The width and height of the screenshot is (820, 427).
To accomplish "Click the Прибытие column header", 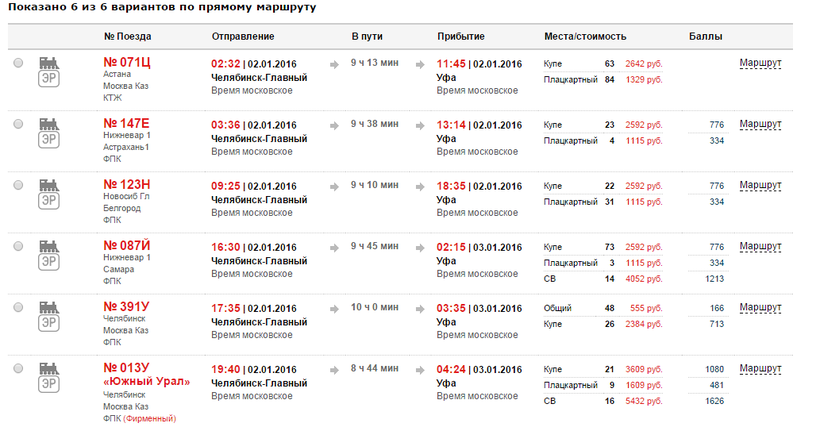I will click(x=461, y=36).
